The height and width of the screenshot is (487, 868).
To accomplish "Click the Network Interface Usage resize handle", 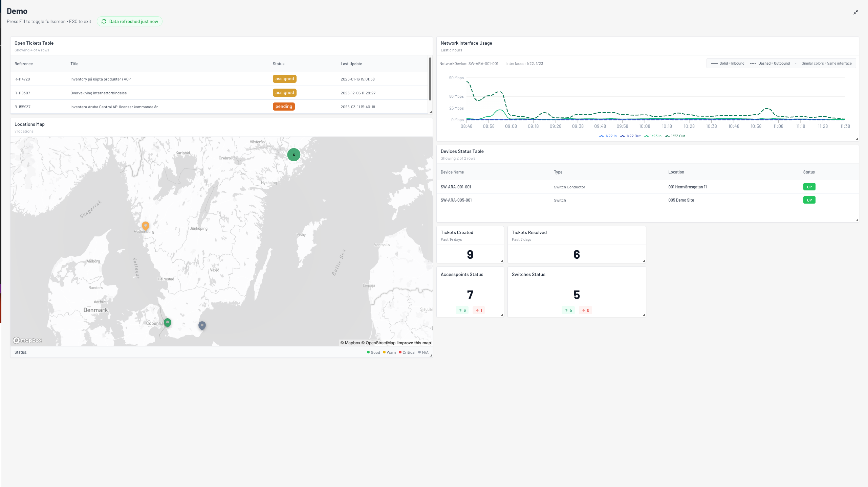I will tap(857, 139).
